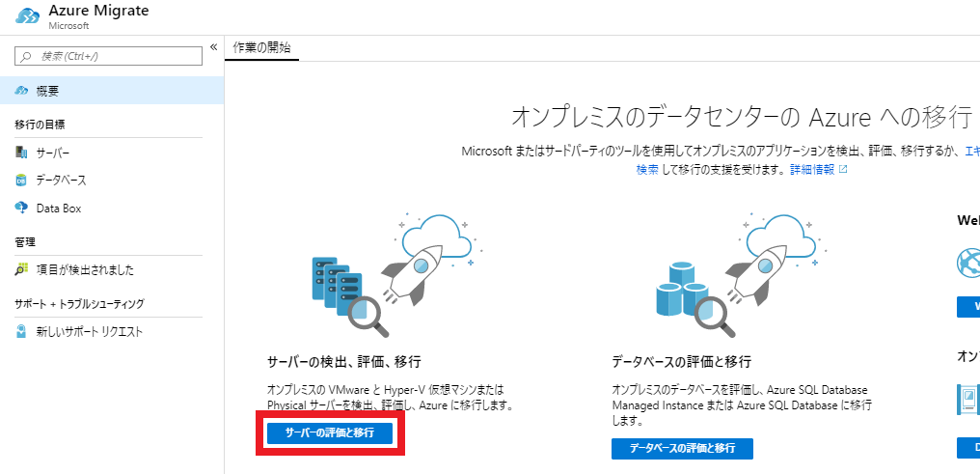Click the データベースの評価と移行 heading text
The image size is (980, 474).
[681, 361]
